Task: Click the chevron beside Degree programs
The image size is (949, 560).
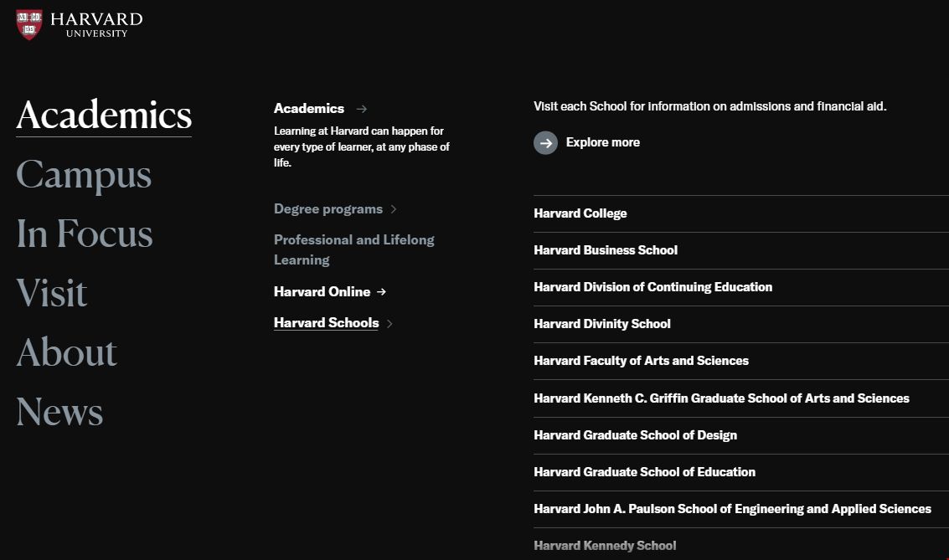Action: click(394, 208)
